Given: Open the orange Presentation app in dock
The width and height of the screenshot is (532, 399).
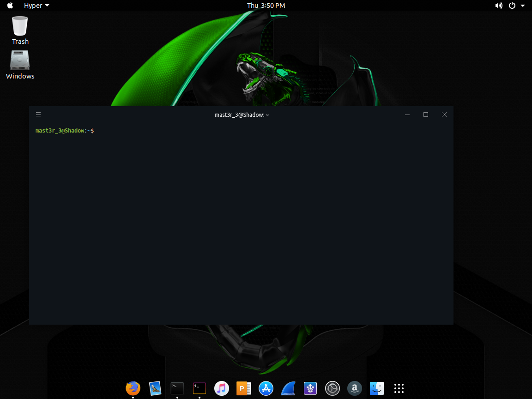Looking at the screenshot, I should (244, 388).
